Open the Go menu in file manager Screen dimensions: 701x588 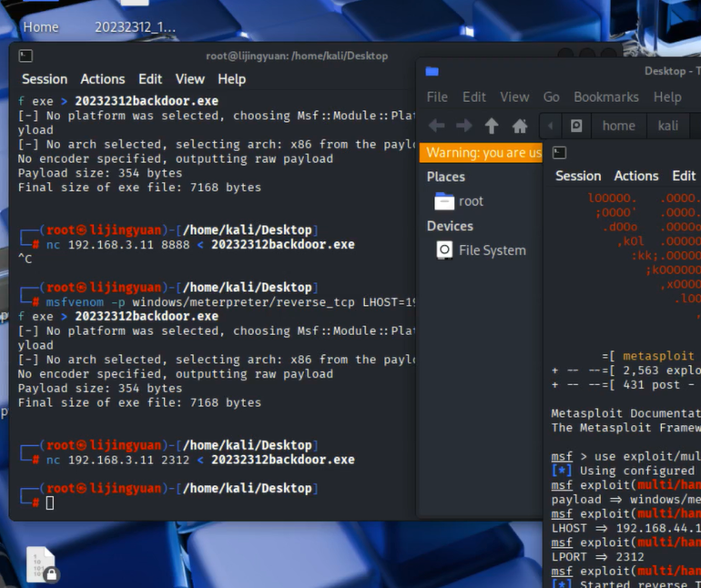551,97
